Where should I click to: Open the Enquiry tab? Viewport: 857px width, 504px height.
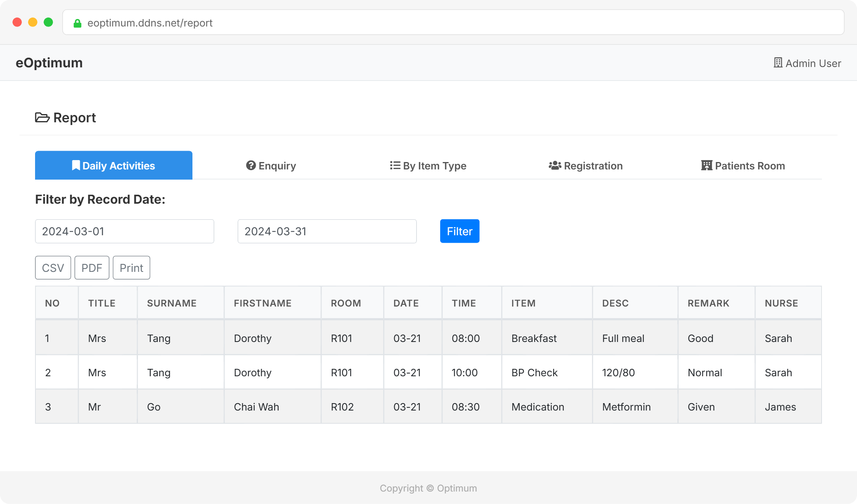click(x=271, y=166)
